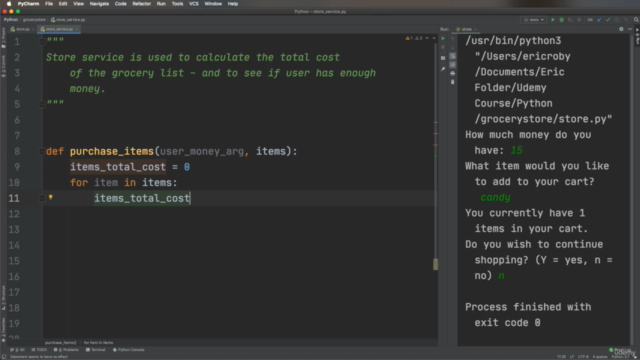
Task: Open the Code menu
Action: click(x=120, y=4)
